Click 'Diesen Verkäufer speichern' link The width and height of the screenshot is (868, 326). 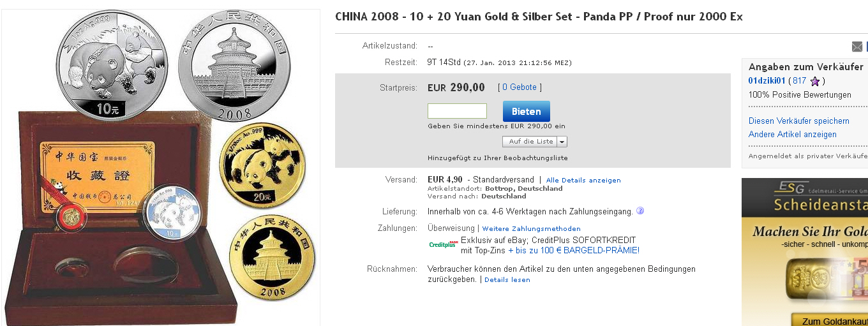tap(799, 121)
